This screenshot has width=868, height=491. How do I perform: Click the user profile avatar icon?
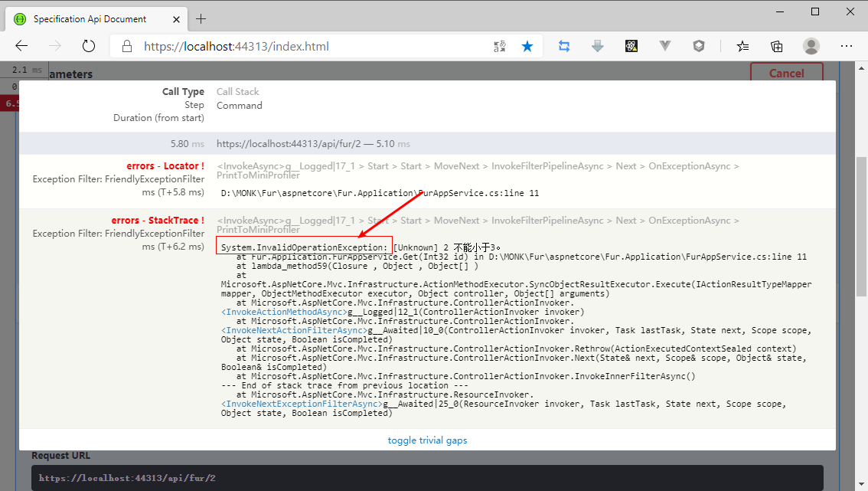click(811, 46)
